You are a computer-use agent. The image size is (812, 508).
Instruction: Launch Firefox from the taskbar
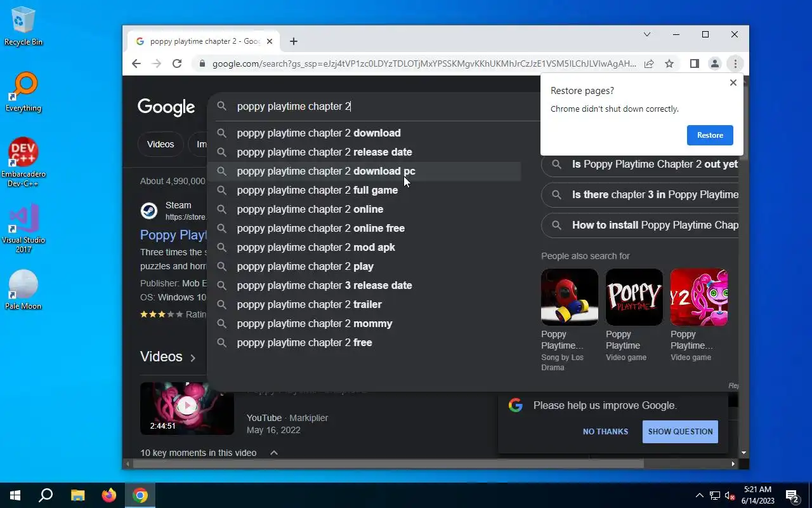pos(109,495)
